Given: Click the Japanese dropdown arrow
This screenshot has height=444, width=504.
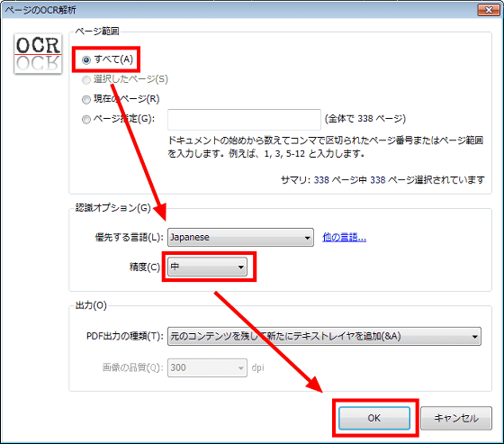Looking at the screenshot, I should pyautogui.click(x=307, y=238).
